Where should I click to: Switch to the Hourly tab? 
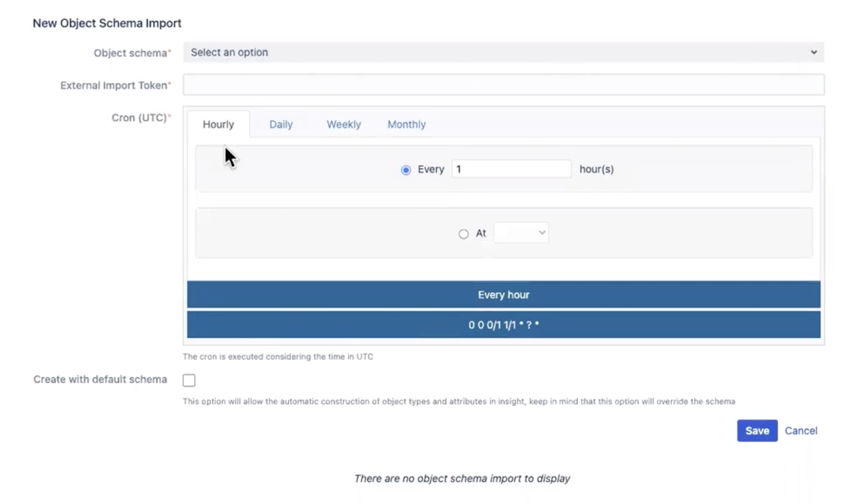218,124
